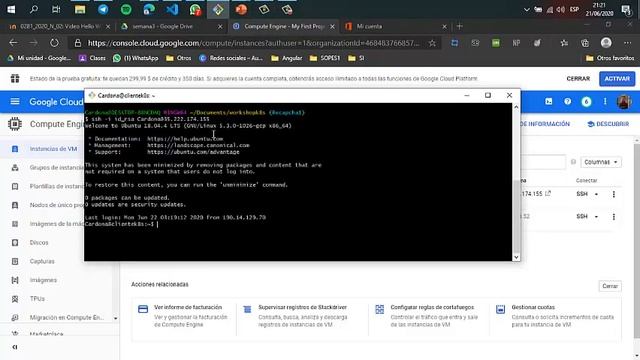Open external IP link icon next to 174.155
Viewport: 640px width, 360px height.
point(548,193)
